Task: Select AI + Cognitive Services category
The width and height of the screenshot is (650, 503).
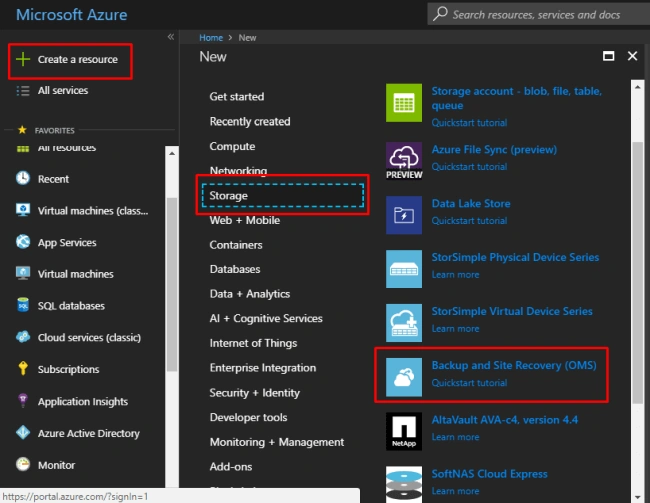Action: click(266, 318)
